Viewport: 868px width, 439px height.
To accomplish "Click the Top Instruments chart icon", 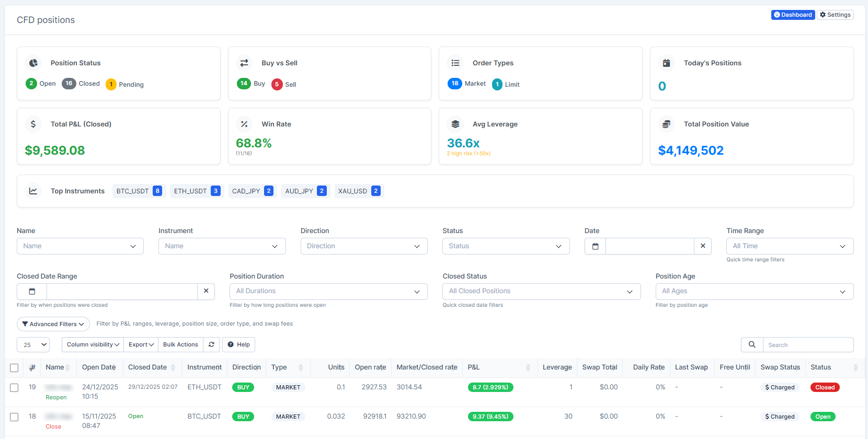I will (33, 191).
